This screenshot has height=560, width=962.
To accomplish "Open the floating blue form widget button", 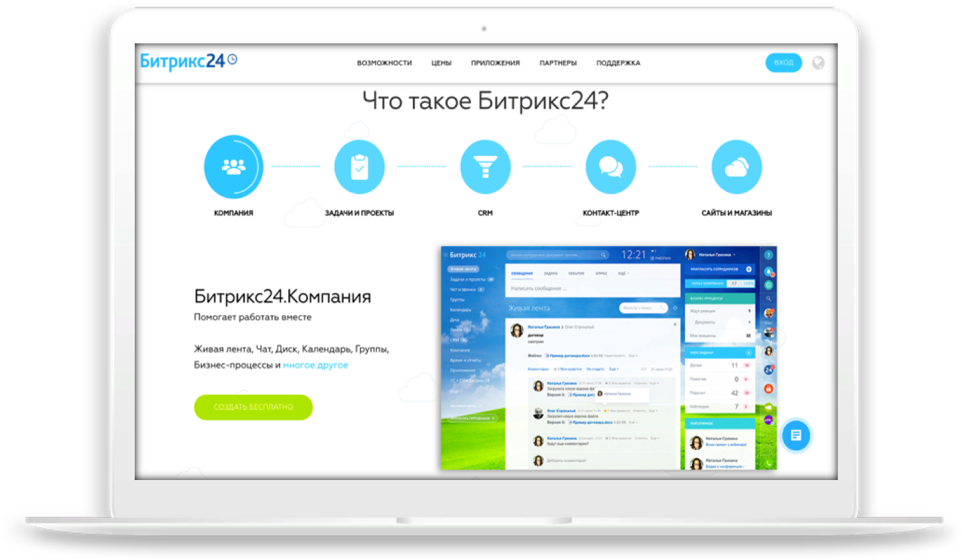I will pyautogui.click(x=796, y=435).
